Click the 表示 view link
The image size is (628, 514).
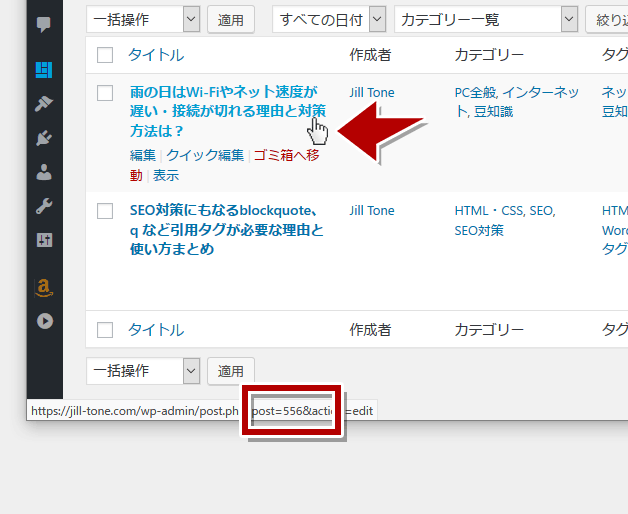pos(166,175)
